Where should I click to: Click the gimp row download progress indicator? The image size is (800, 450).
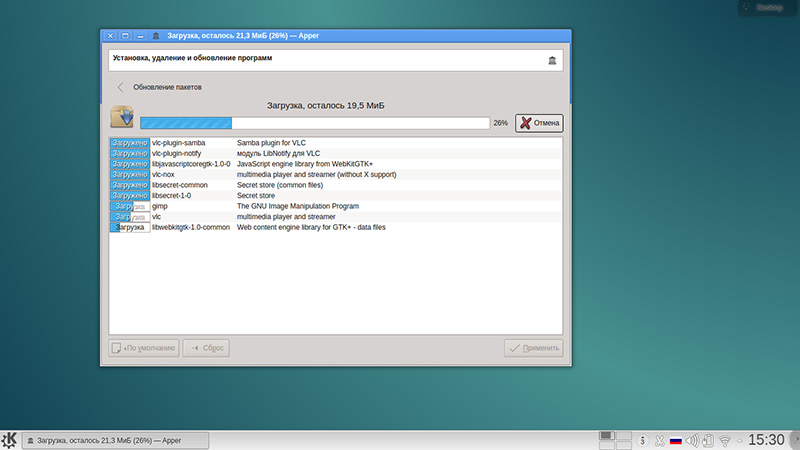(130, 206)
